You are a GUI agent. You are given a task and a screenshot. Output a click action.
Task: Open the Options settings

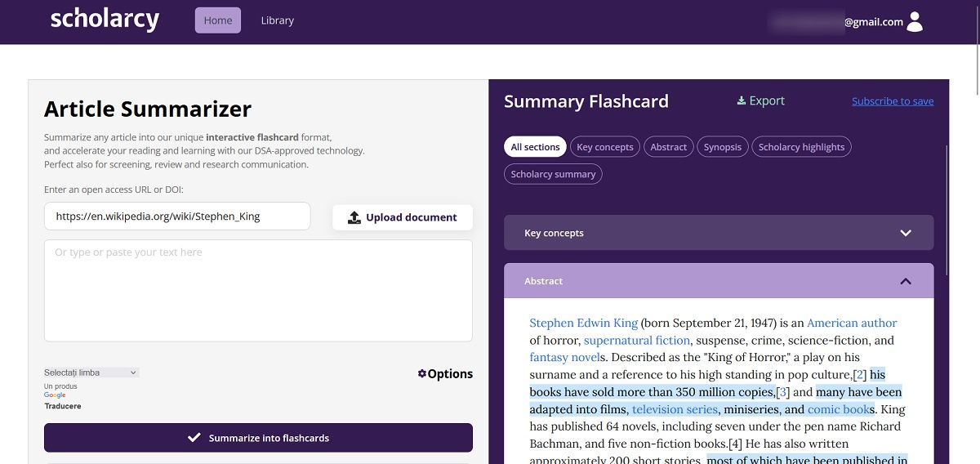[445, 373]
